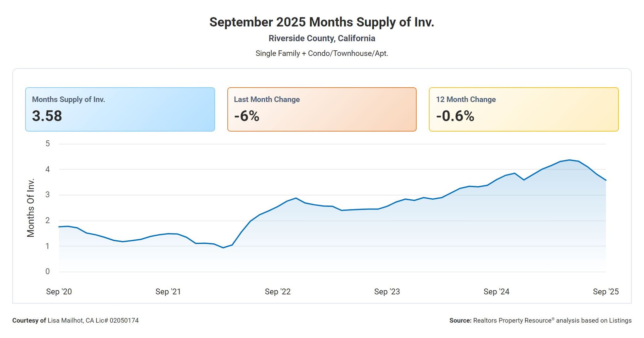Click the Months Of Inv. y-axis title

coord(31,208)
